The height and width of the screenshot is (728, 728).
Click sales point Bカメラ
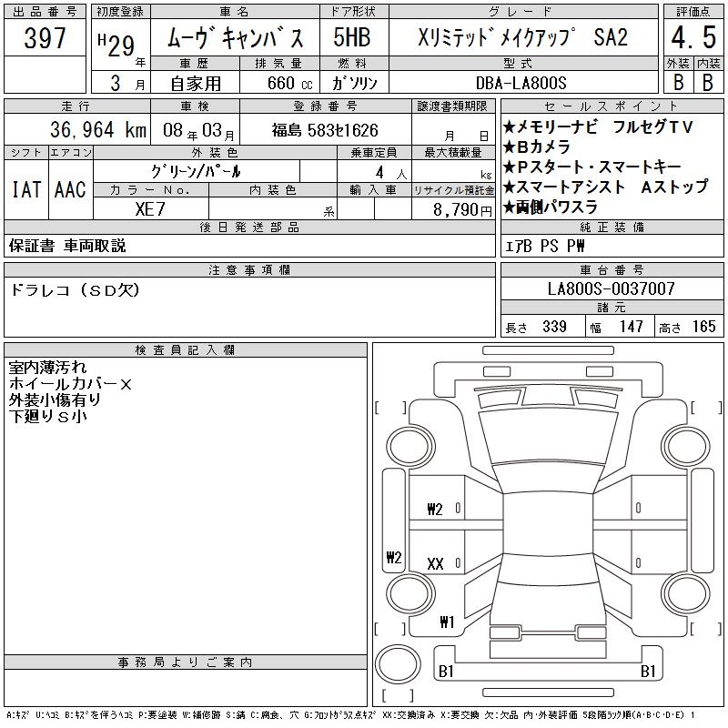pos(537,147)
